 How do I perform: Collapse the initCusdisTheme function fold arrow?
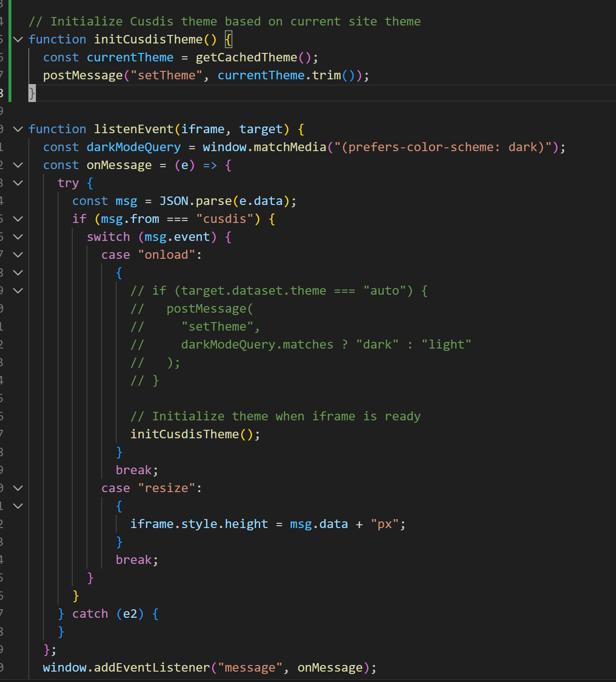18,39
